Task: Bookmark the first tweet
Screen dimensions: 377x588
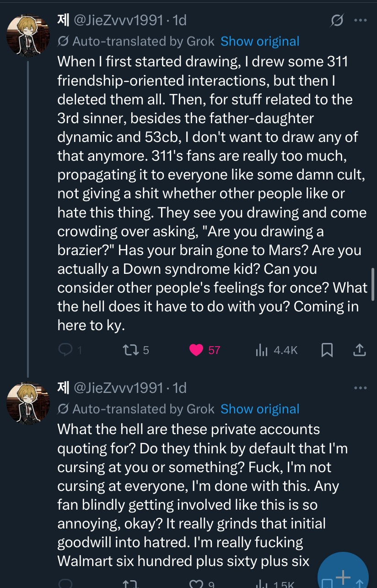Action: [327, 350]
